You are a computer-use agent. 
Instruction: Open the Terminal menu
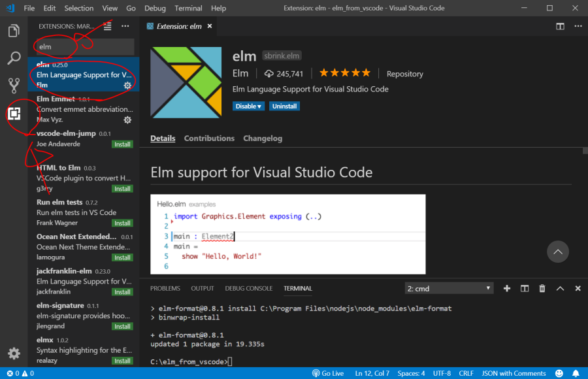[188, 8]
